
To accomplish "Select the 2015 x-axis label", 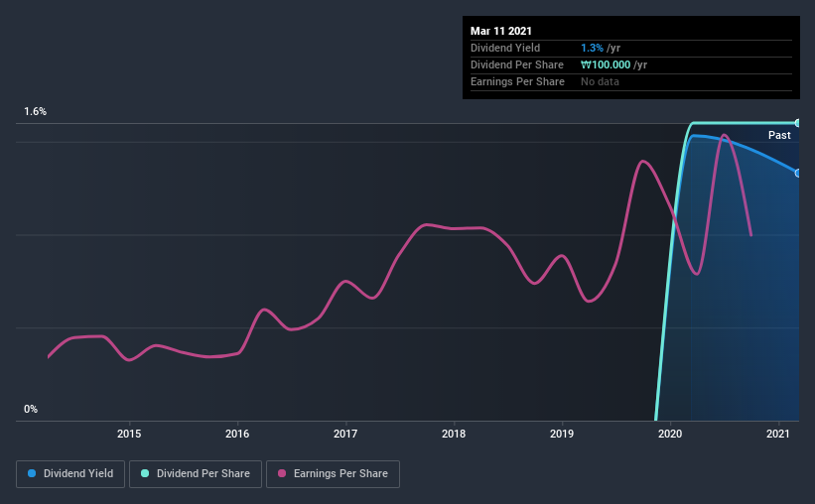I will [x=129, y=433].
